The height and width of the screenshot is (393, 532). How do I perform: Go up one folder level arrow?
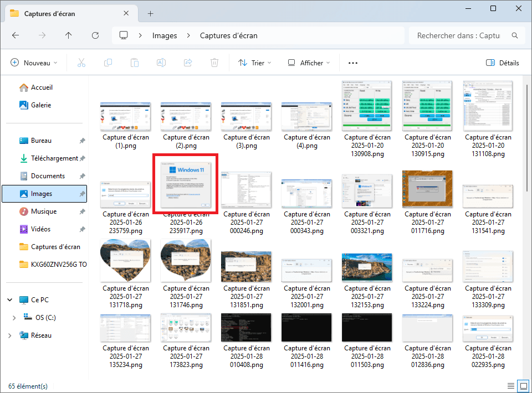point(69,35)
